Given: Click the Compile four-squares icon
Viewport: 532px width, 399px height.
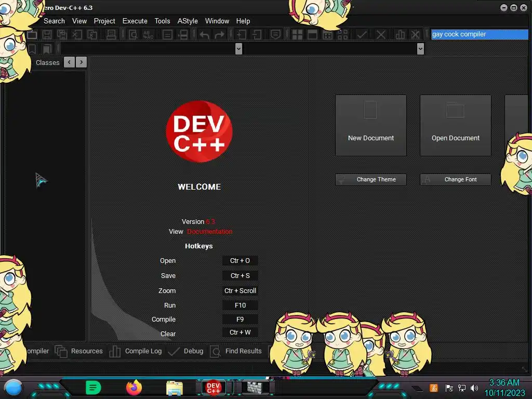Looking at the screenshot, I should (298, 35).
